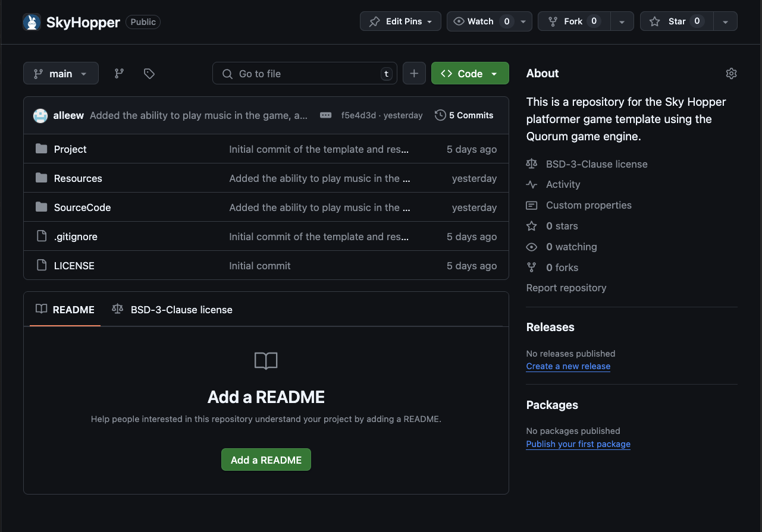
Task: Click the 0 stars link
Action: point(562,226)
